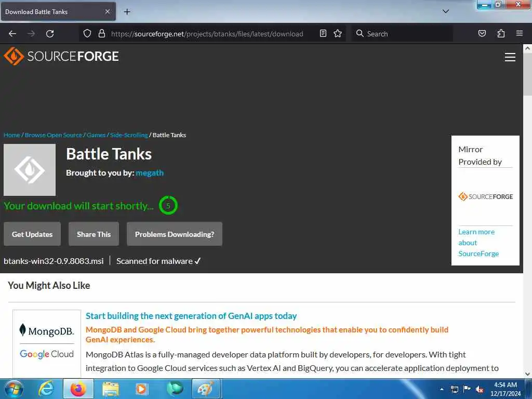
Task: Click the page scroll up arrow
Action: (x=527, y=48)
